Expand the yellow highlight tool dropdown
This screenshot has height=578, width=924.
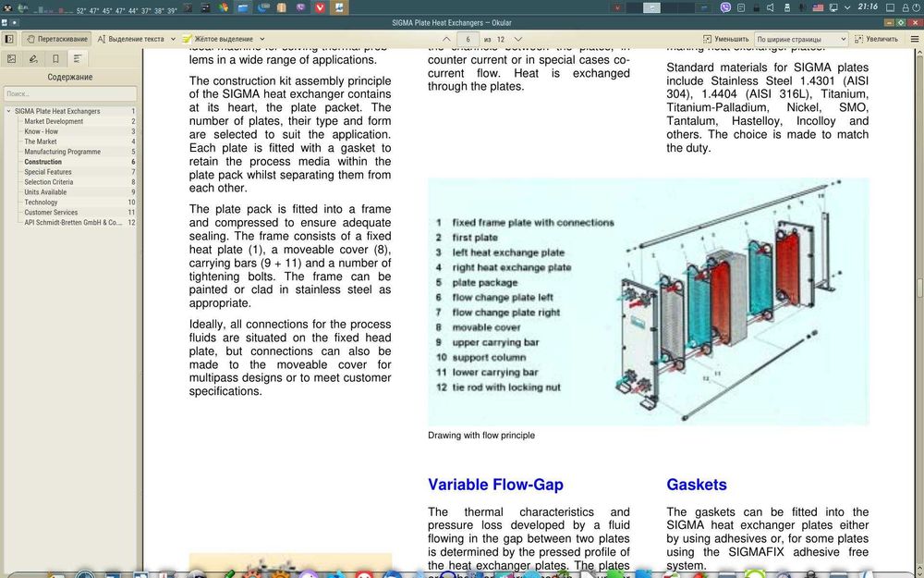coord(261,39)
